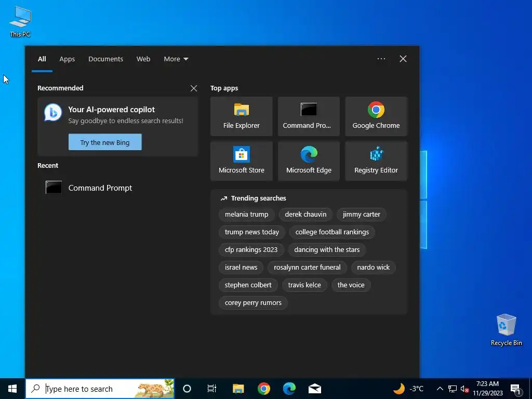Screen dimensions: 532x399
Task: Select This PC desktop icon
Action: (20, 22)
